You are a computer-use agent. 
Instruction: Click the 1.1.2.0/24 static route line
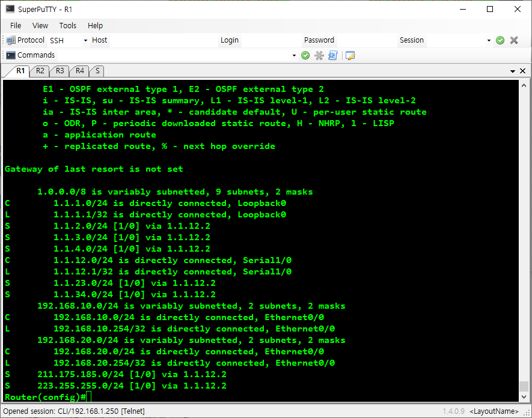pyautogui.click(x=107, y=226)
